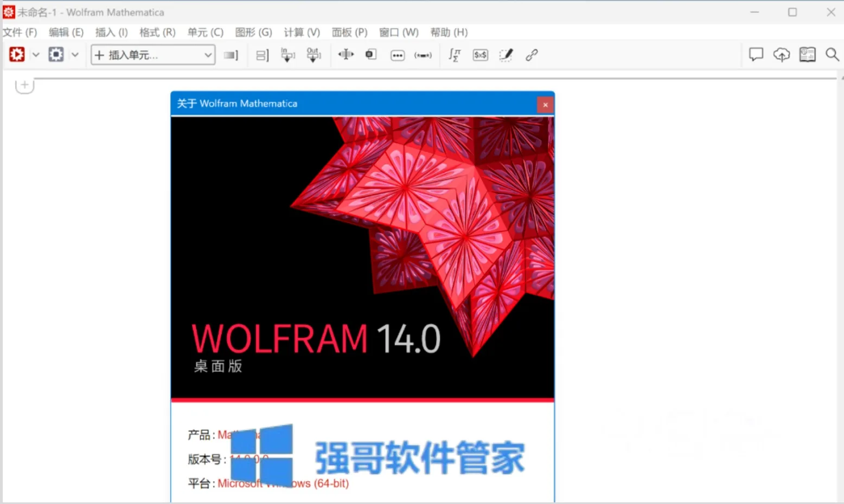The height and width of the screenshot is (504, 844).
Task: Open the integral pi sigma math icon
Action: pyautogui.click(x=455, y=55)
